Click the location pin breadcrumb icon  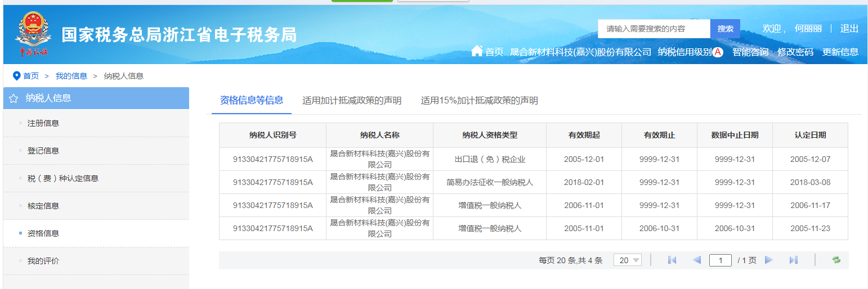click(x=16, y=76)
